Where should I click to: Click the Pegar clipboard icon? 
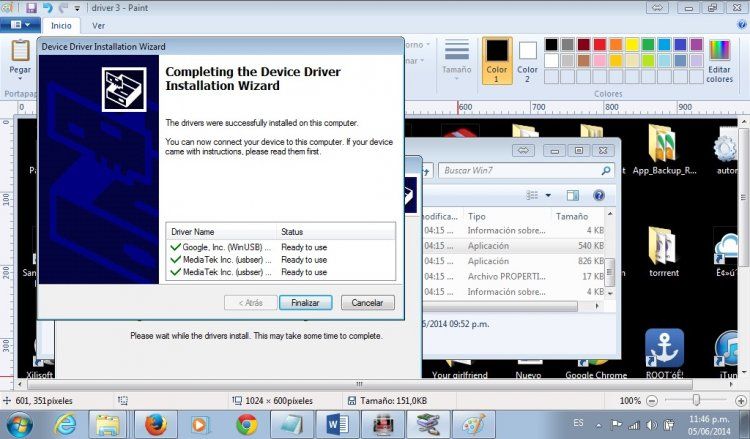click(20, 50)
